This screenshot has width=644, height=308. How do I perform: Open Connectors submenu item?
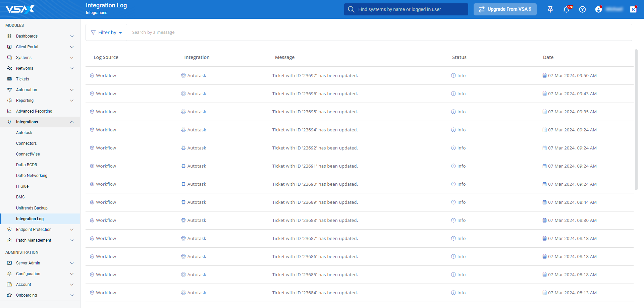26,143
